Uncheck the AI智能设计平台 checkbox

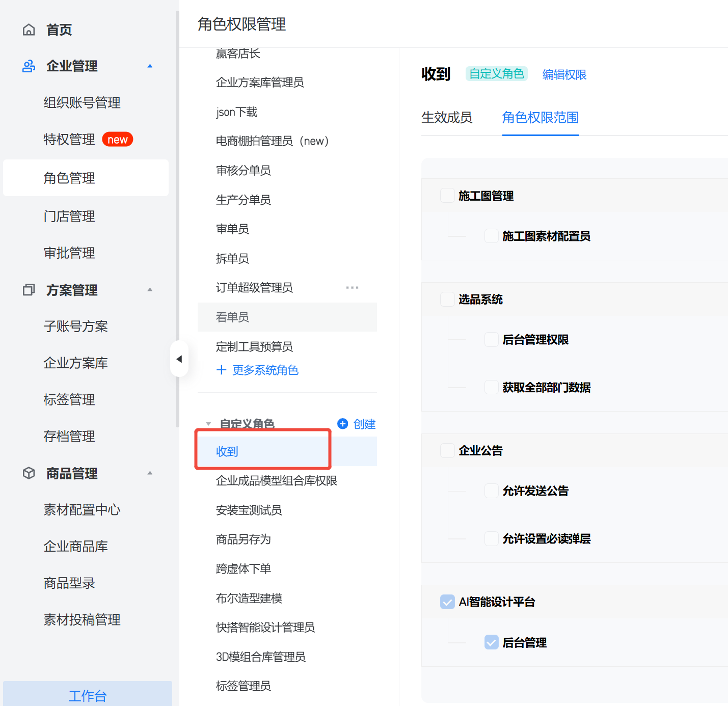447,602
